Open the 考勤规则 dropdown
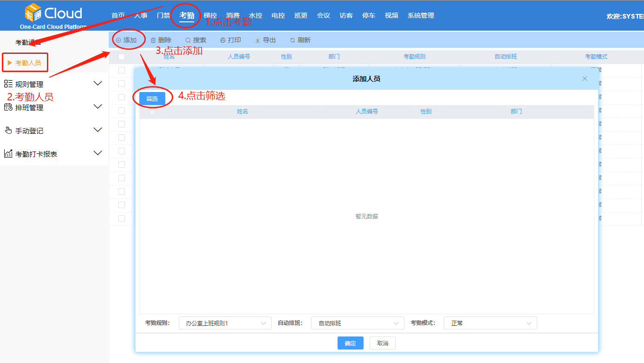Image resolution: width=644 pixels, height=363 pixels. click(x=224, y=323)
